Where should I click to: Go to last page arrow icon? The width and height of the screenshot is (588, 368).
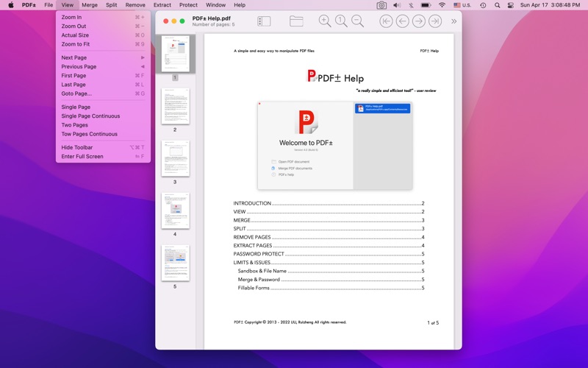435,21
